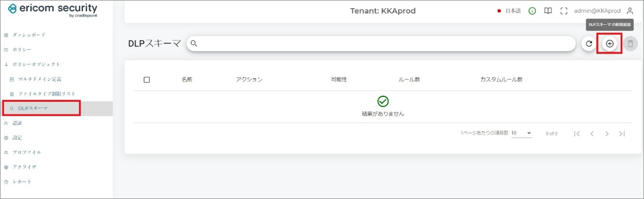
Task: Go to the next page arrow
Action: (x=607, y=134)
